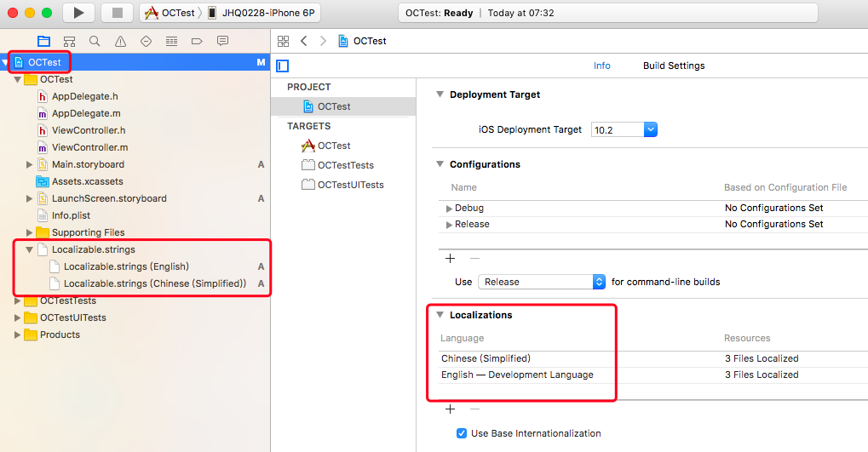Toggle the project and targets list sidebar icon

[x=282, y=66]
